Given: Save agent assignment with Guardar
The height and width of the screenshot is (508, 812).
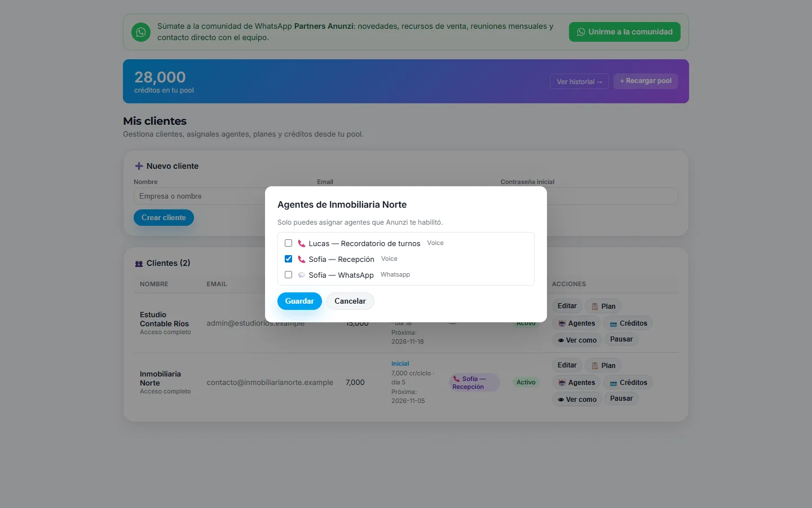Looking at the screenshot, I should [x=299, y=301].
